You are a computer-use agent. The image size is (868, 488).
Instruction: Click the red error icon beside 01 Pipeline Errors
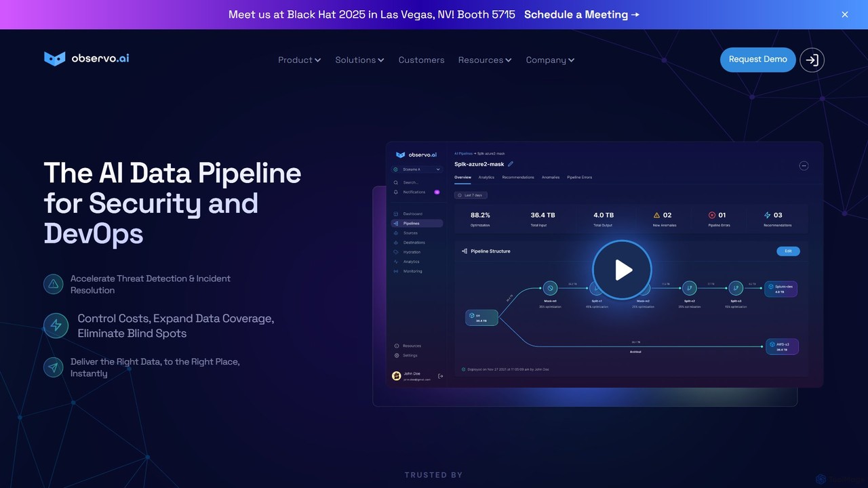pyautogui.click(x=711, y=215)
